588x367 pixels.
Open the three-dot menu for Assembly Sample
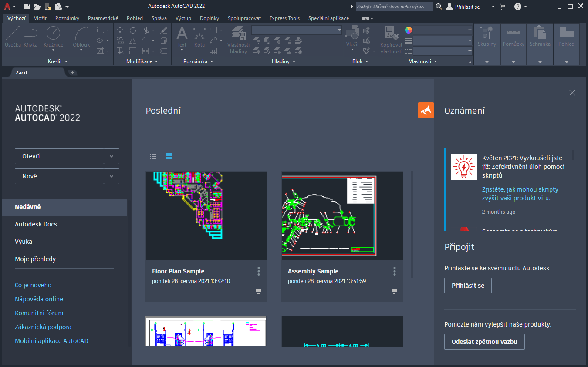click(395, 271)
